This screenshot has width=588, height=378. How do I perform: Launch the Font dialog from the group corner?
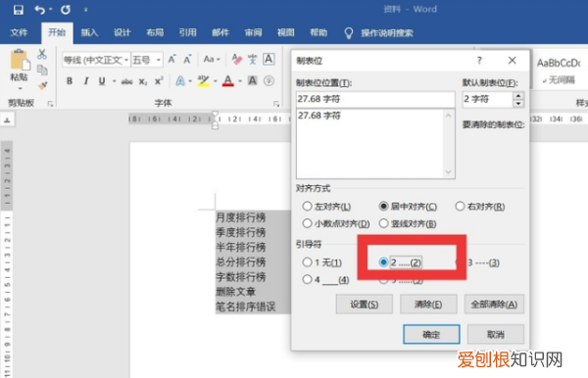(x=276, y=104)
